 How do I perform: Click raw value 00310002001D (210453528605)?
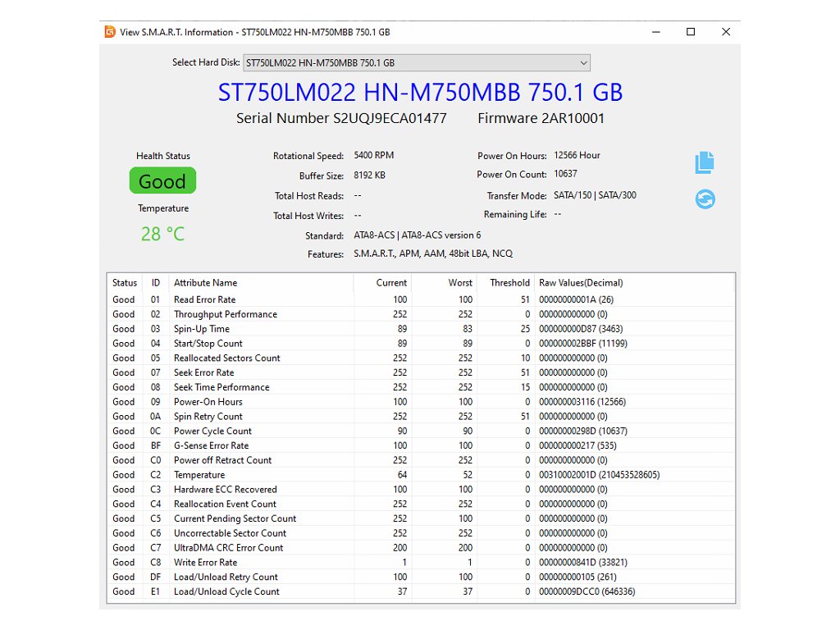tap(599, 475)
